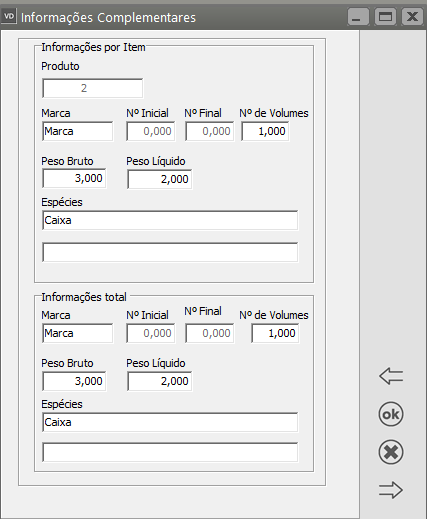Close the Informações Complementares window

tap(412, 17)
